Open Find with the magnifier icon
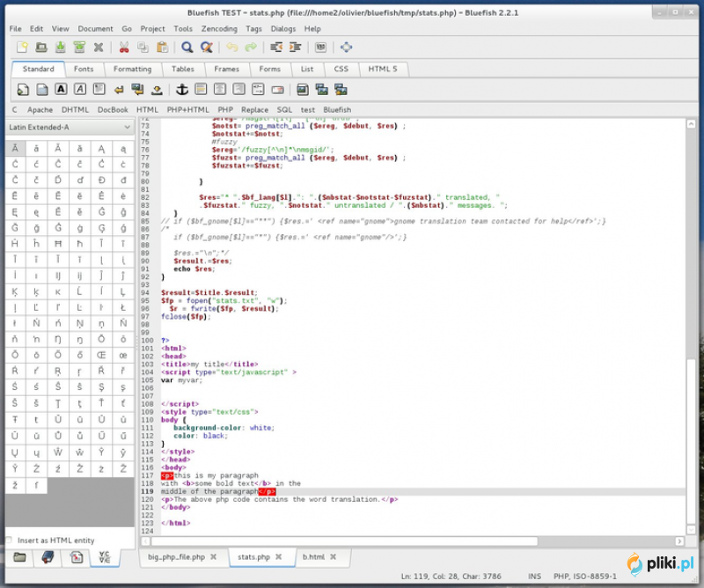 (187, 48)
